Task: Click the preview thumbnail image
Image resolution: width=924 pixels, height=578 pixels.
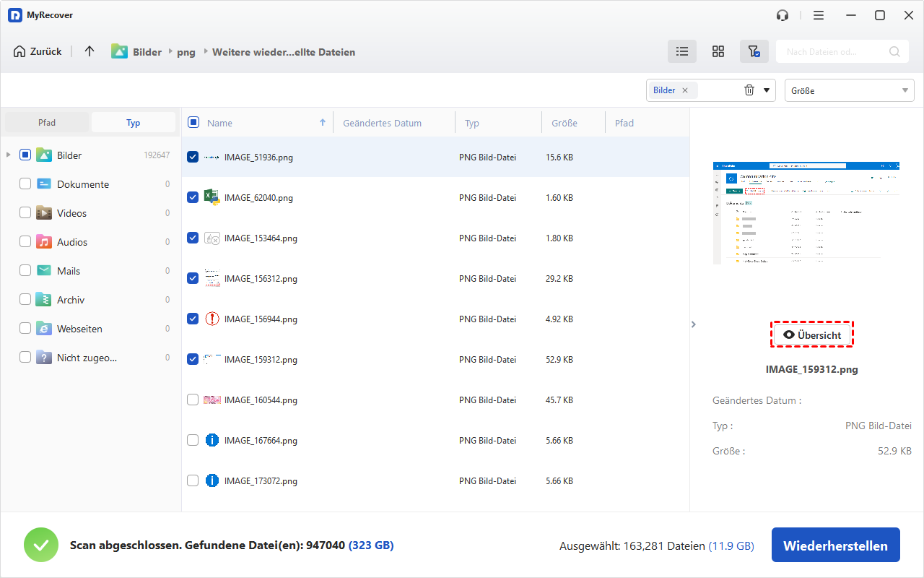Action: click(806, 213)
